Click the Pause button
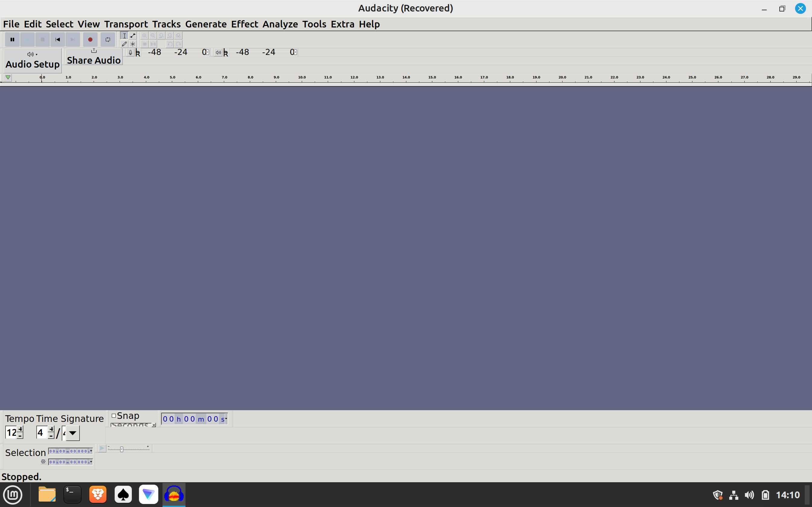Viewport: 812px width, 507px height. point(12,40)
